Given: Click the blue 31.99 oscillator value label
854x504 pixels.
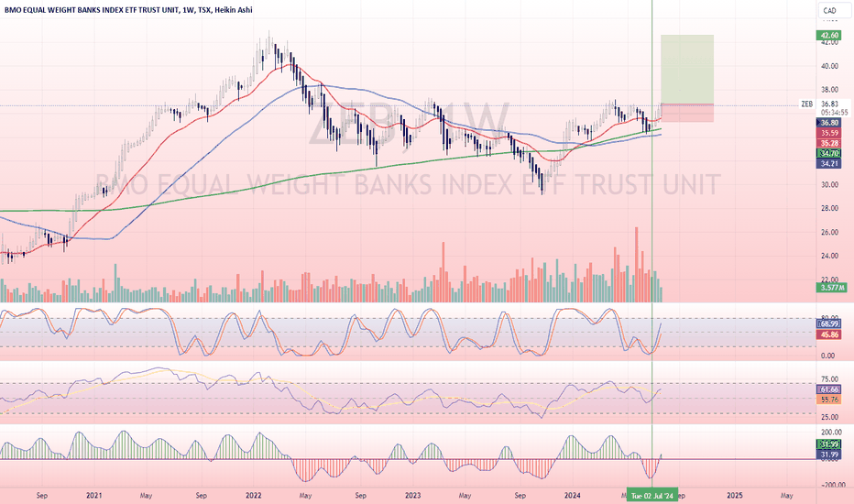Looking at the screenshot, I should (829, 455).
